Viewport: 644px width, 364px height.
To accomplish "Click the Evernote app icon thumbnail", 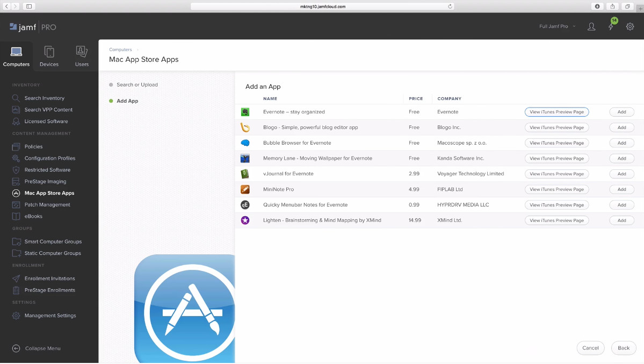I will click(x=245, y=111).
